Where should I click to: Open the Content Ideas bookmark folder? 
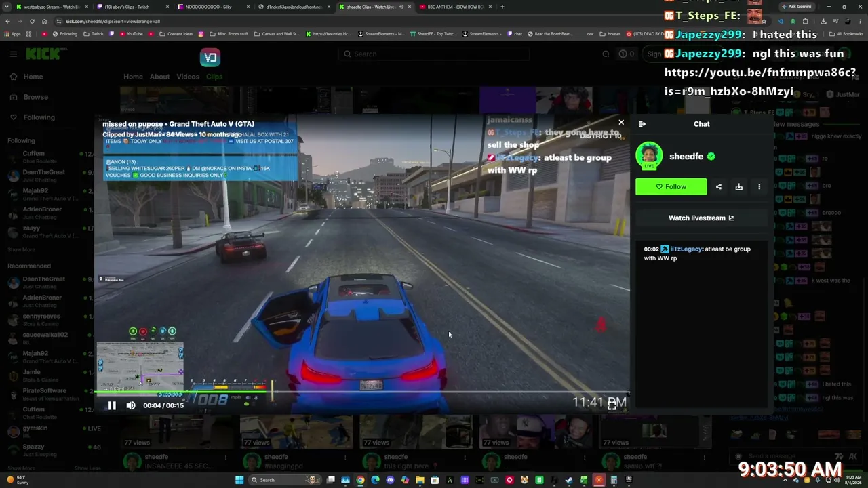coord(176,34)
